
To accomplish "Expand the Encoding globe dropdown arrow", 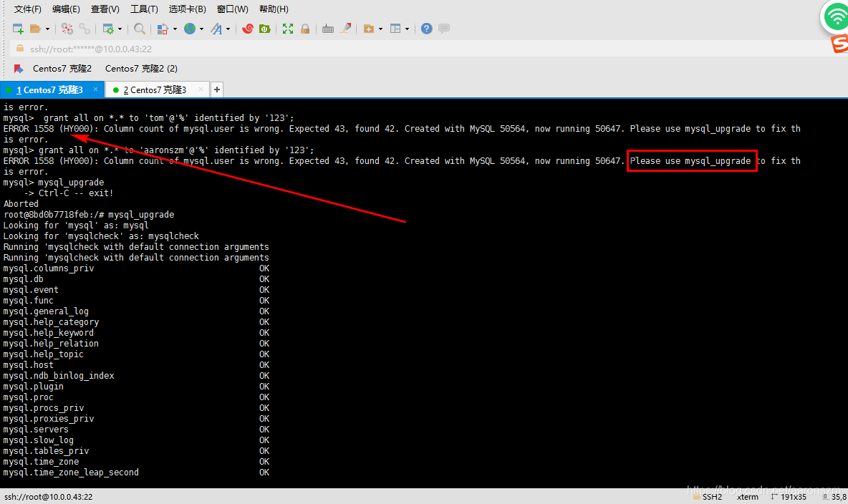I will [x=202, y=29].
